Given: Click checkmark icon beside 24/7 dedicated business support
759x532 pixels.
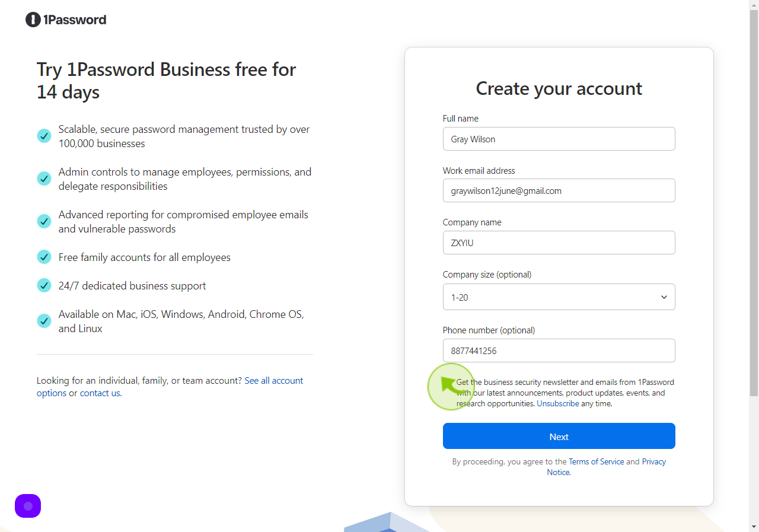Looking at the screenshot, I should 44,285.
